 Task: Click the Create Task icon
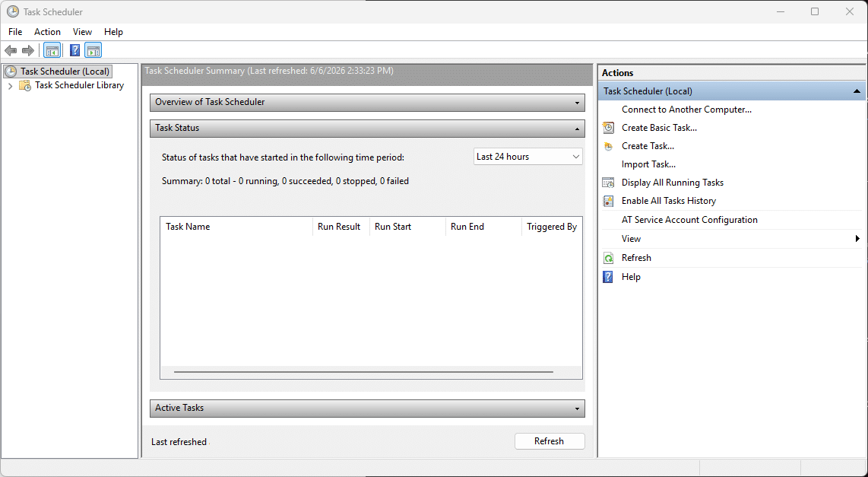(x=608, y=146)
